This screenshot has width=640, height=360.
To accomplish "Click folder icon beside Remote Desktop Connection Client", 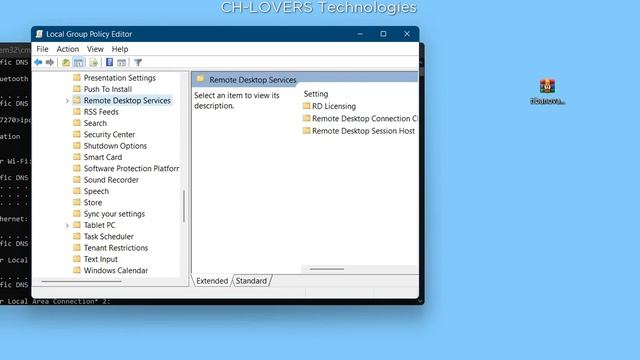I will click(307, 118).
